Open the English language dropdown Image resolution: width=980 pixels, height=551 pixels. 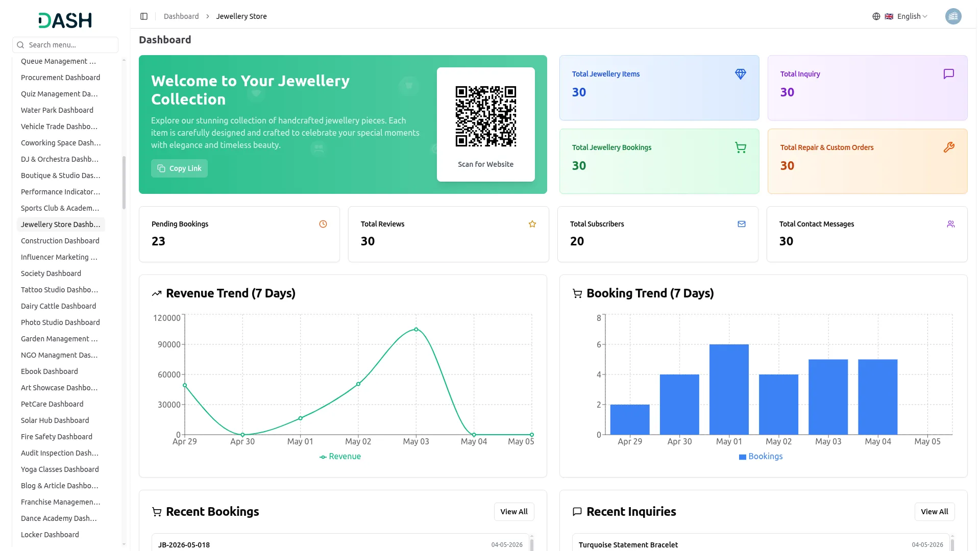pyautogui.click(x=912, y=16)
